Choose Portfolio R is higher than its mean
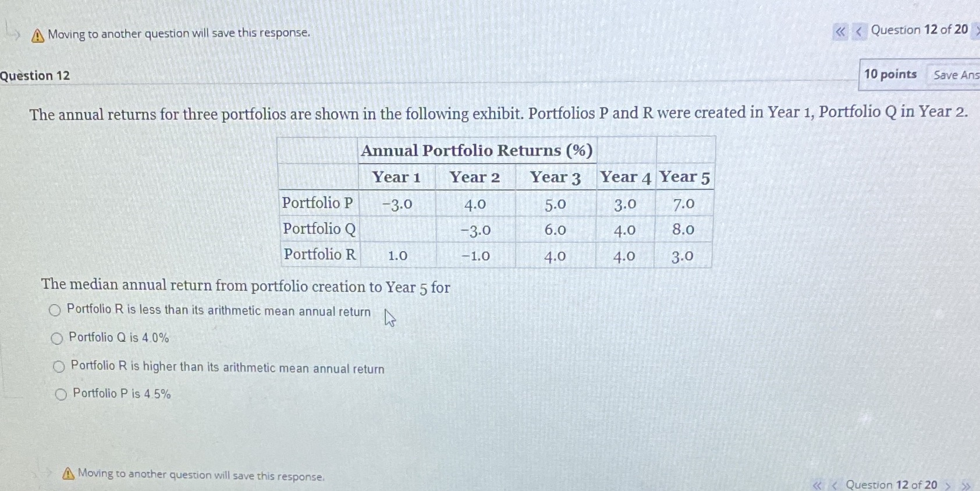The height and width of the screenshot is (491, 980). point(59,366)
